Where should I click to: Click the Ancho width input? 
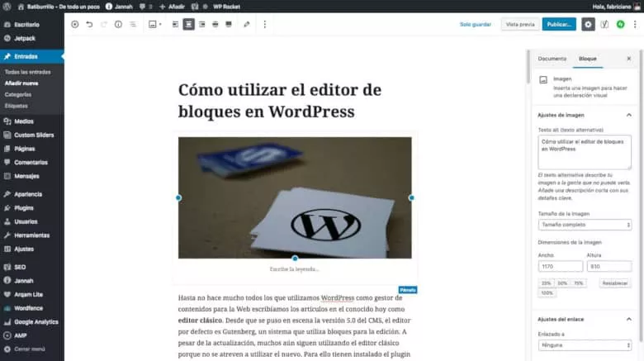tap(561, 267)
